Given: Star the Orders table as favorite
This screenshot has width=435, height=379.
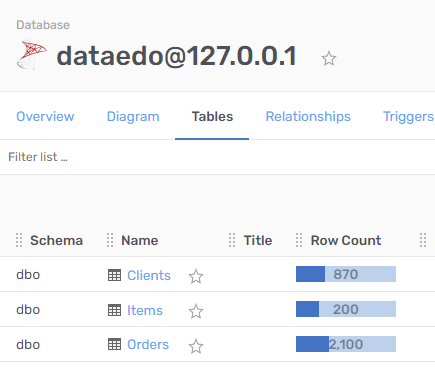Looking at the screenshot, I should click(196, 346).
